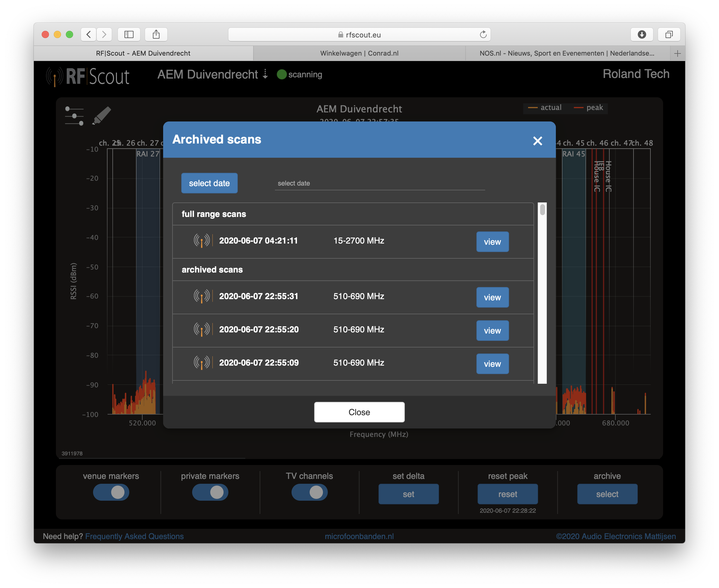
Task: Click the 15-2700 MHz range text
Action: click(x=359, y=241)
